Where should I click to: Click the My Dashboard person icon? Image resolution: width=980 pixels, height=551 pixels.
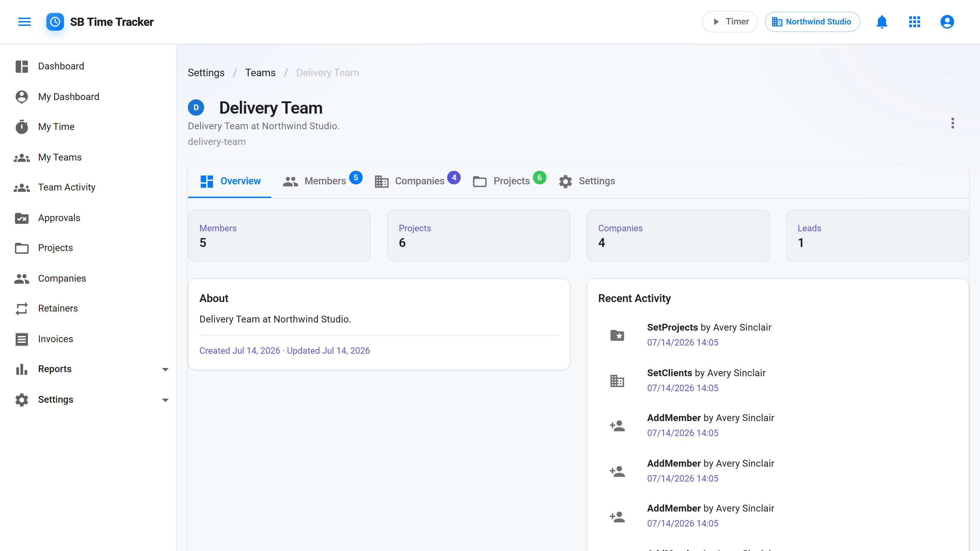coord(22,97)
